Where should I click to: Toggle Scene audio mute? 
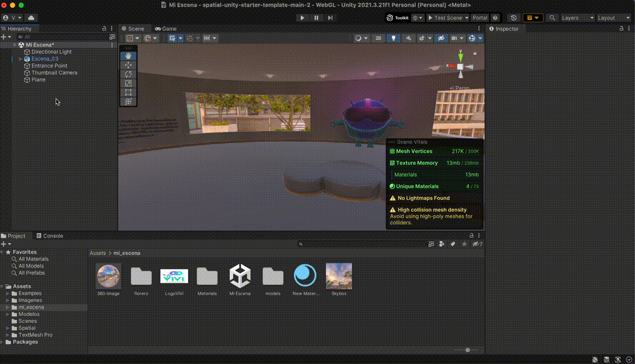[x=409, y=38]
